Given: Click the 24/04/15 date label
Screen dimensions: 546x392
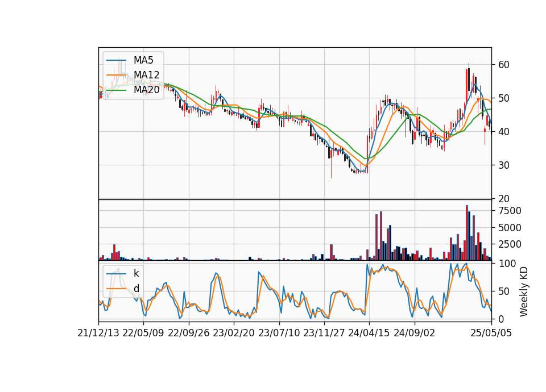Looking at the screenshot, I should pyautogui.click(x=369, y=333).
